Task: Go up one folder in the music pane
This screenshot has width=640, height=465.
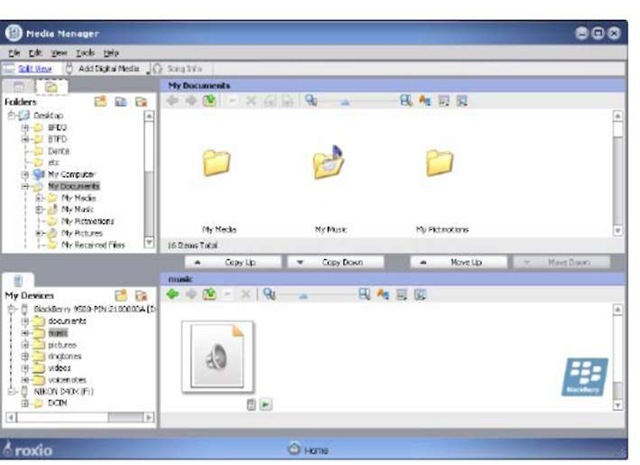Action: click(209, 294)
